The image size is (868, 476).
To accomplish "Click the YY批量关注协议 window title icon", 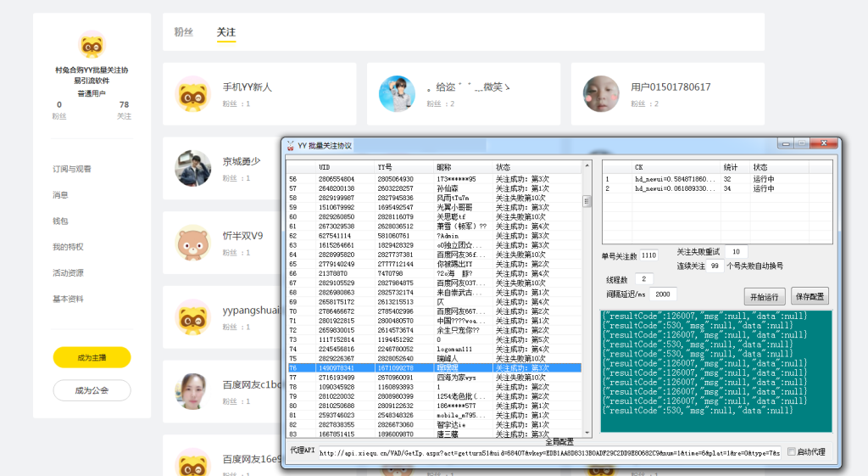I will 290,146.
